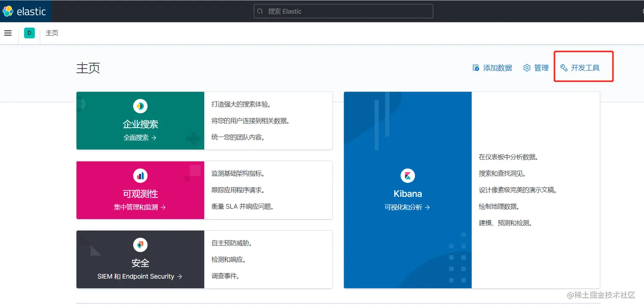The width and height of the screenshot is (644, 308).
Task: Focus the 搜索 Elastic search box
Action: (343, 11)
